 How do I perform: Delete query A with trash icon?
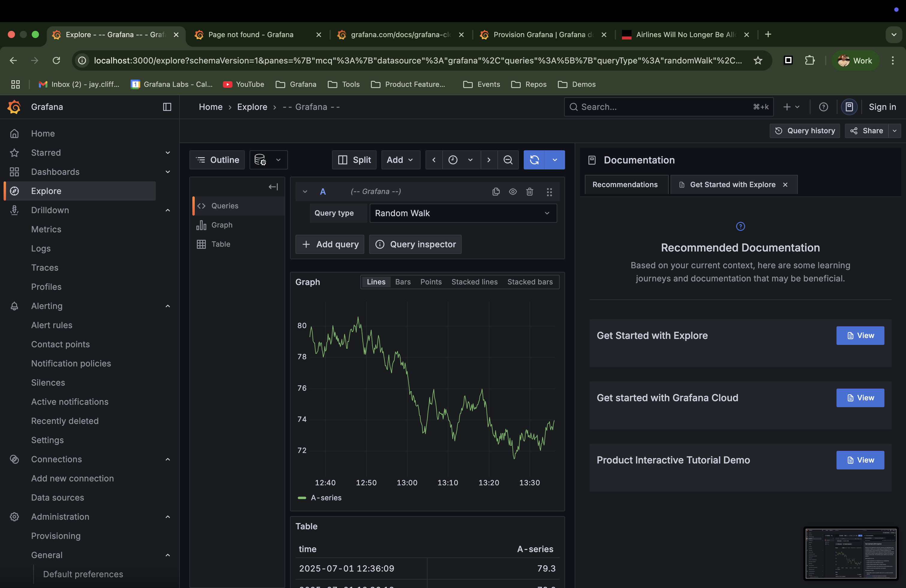click(x=529, y=192)
